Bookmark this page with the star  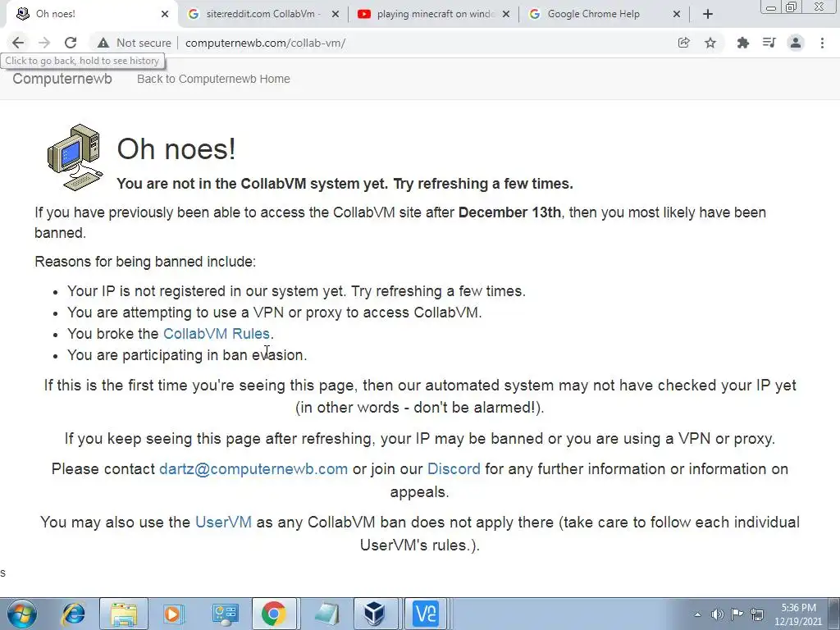tap(710, 43)
